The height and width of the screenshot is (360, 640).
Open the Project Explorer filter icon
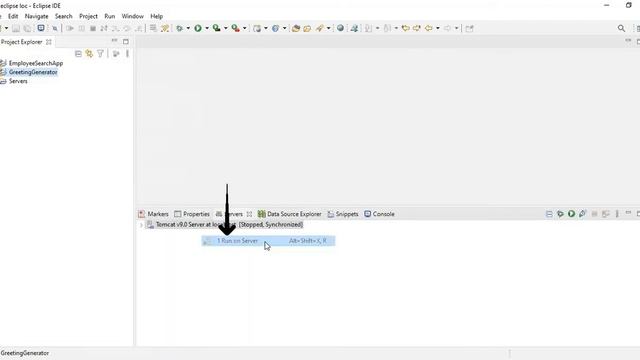tap(100, 54)
